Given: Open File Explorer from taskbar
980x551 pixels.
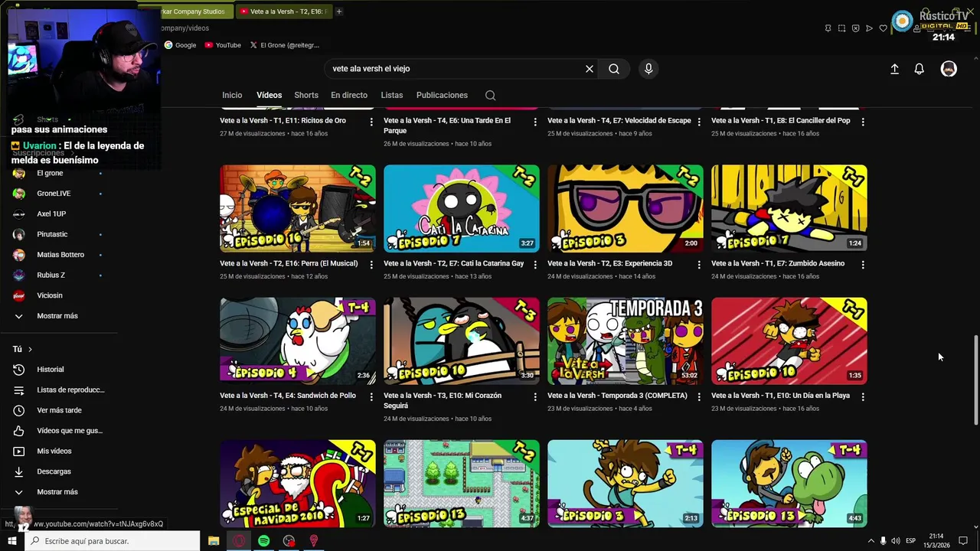Looking at the screenshot, I should coord(214,541).
